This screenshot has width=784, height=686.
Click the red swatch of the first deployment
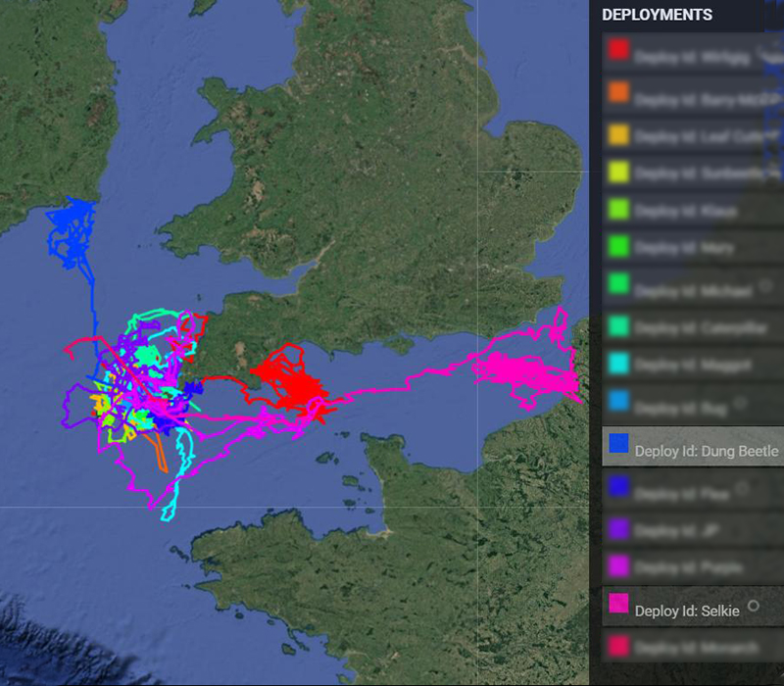coord(618,51)
